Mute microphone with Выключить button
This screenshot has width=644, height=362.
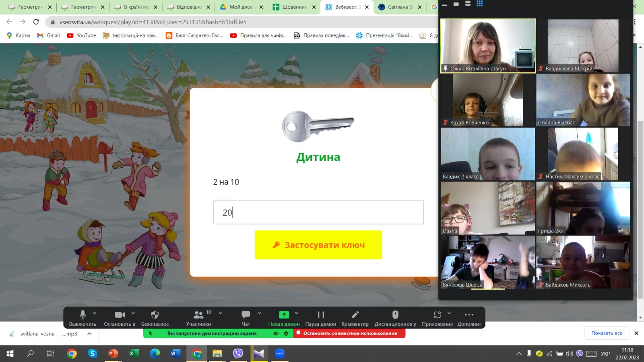[x=83, y=315]
